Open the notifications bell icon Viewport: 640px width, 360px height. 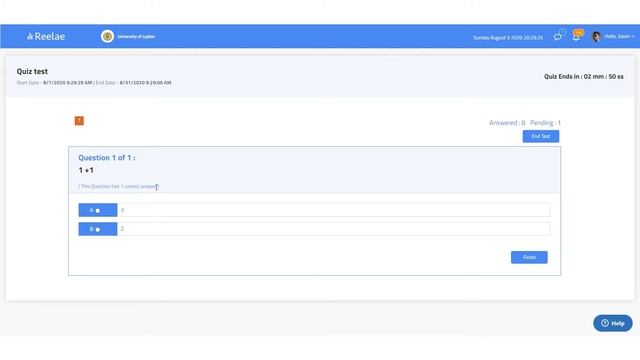[x=576, y=36]
